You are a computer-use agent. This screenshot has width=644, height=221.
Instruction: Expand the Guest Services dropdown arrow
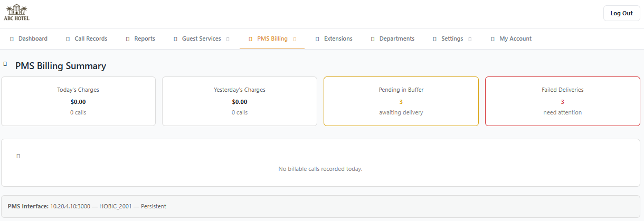[228, 39]
